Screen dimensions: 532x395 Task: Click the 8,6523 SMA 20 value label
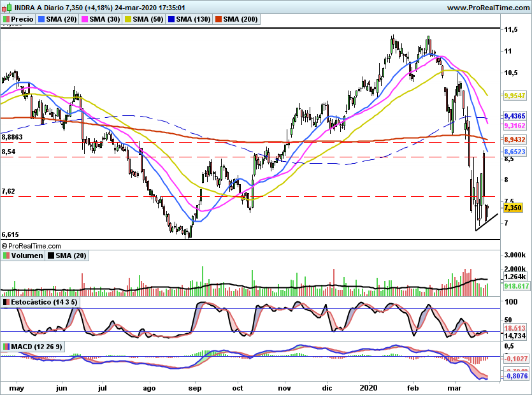click(514, 153)
